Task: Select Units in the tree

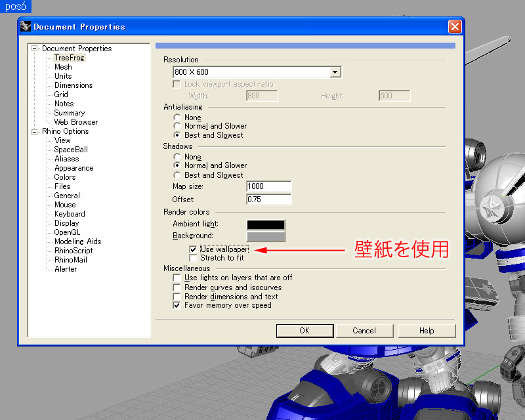Action: click(x=63, y=76)
